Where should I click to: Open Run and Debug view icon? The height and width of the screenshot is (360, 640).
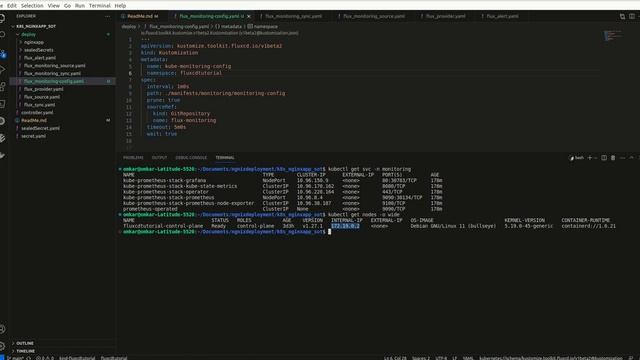click(2, 70)
